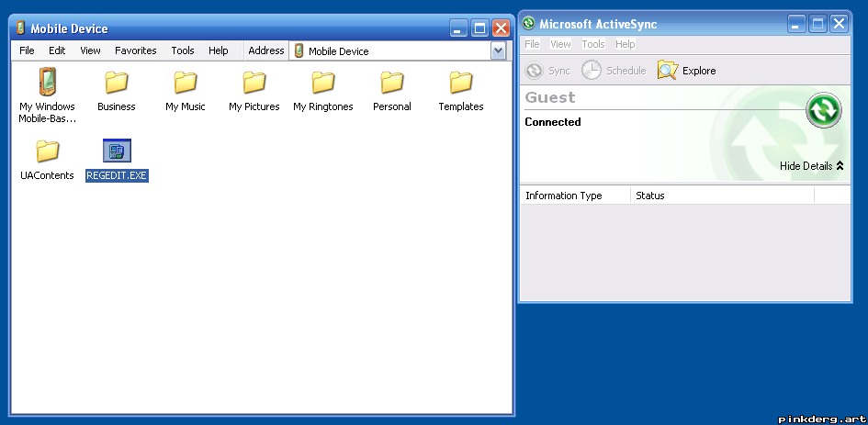
Task: Click the Information Type column header
Action: (575, 196)
